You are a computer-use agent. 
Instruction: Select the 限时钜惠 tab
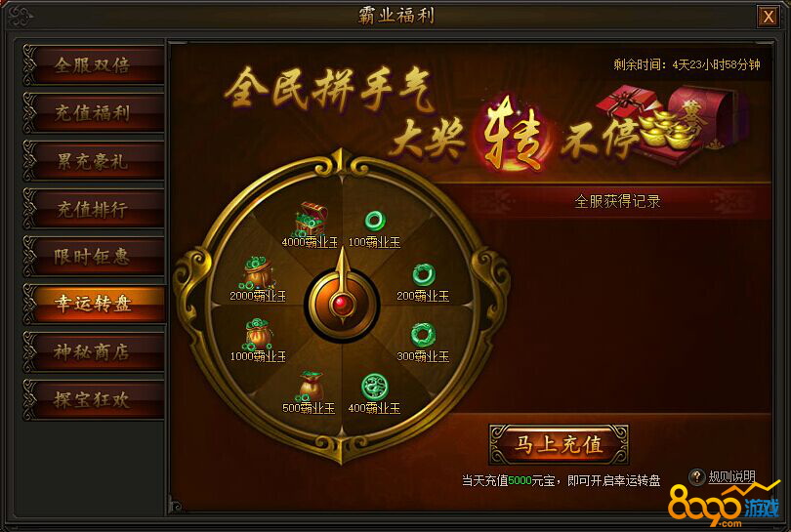pos(94,257)
